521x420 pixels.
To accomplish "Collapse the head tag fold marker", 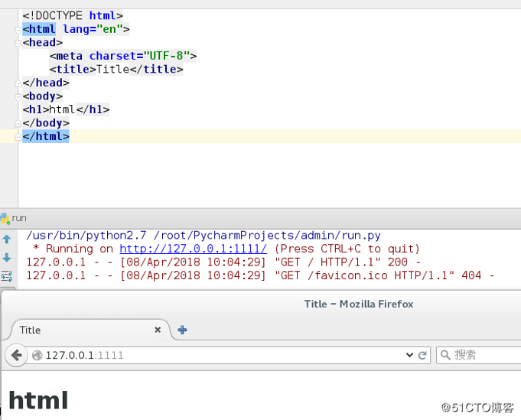I will 18,43.
